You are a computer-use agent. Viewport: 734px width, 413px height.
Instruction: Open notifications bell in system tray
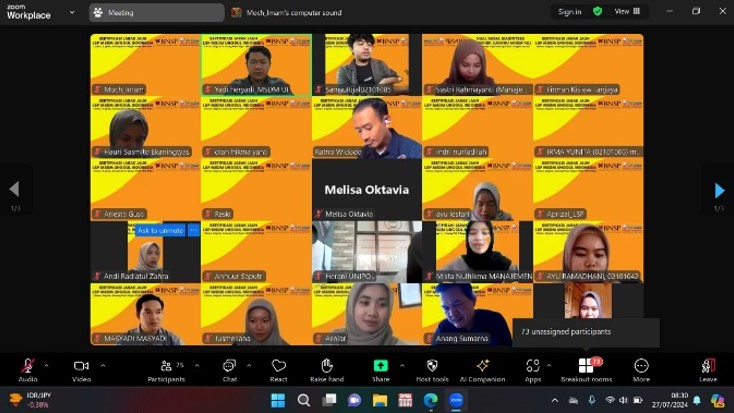coord(697,400)
